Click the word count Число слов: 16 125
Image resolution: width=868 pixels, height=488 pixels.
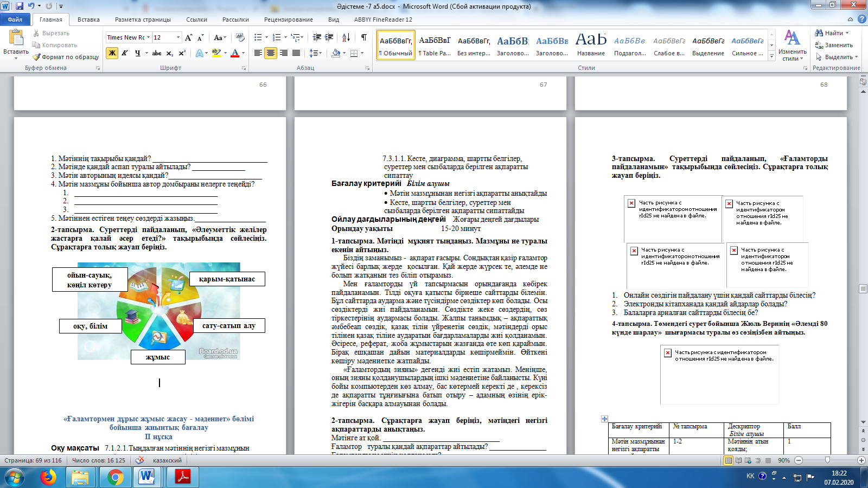(x=99, y=460)
